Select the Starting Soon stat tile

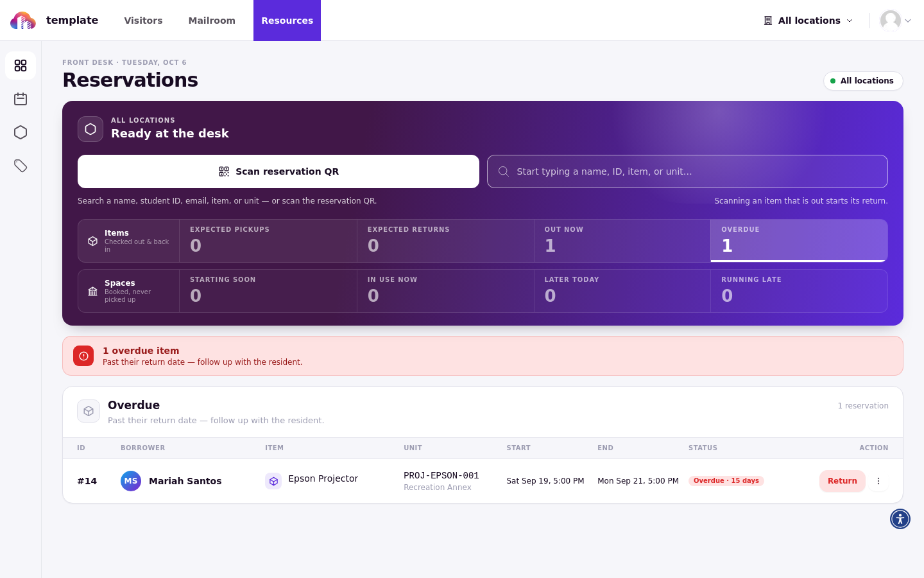tap(268, 291)
